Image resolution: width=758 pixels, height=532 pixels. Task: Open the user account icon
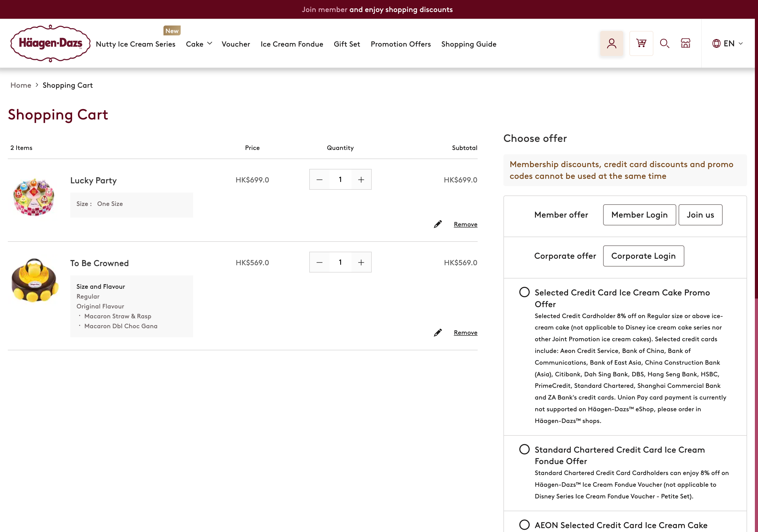point(611,43)
